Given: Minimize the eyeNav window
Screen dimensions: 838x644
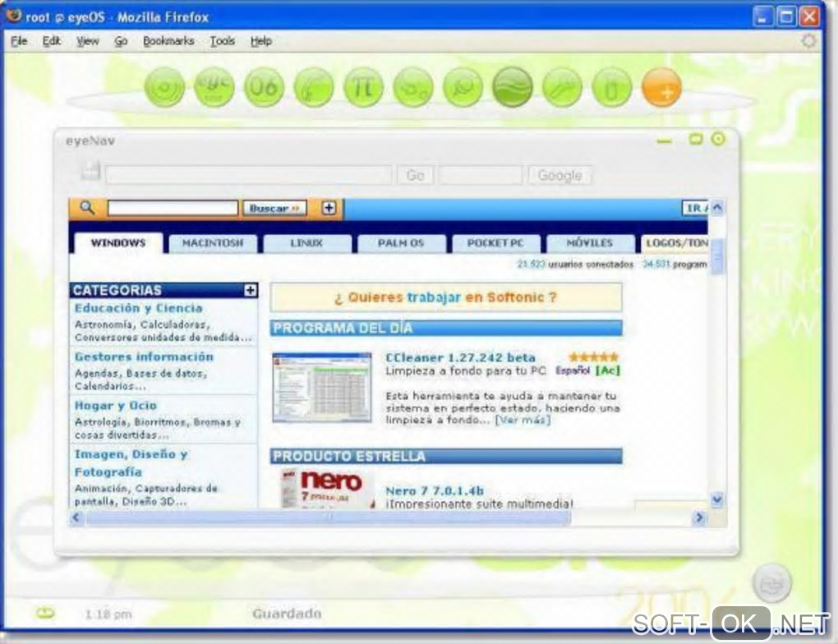Looking at the screenshot, I should click(665, 141).
